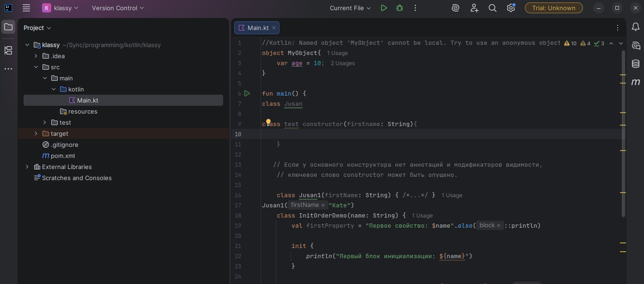
Task: Click line number 16 in the gutter
Action: (x=238, y=195)
